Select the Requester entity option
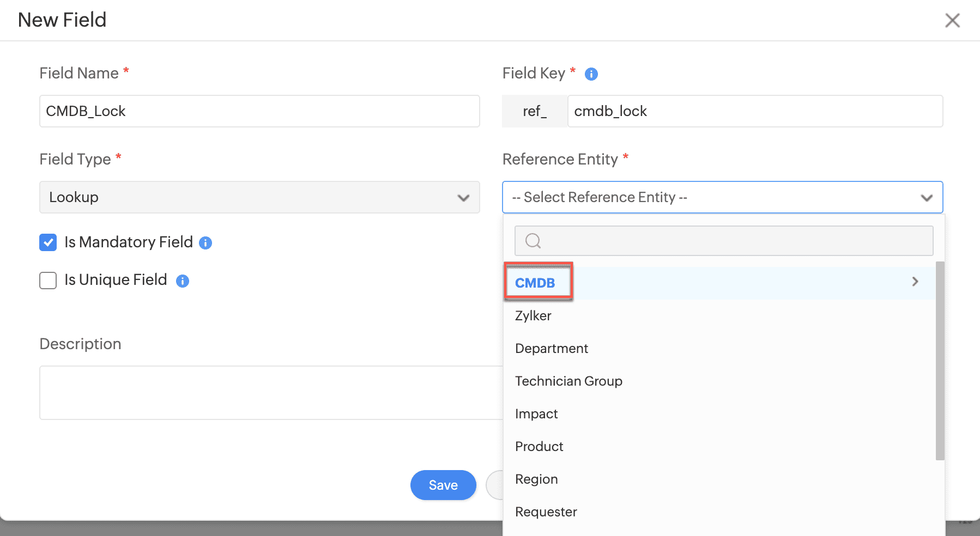Screen dimensions: 980x536 (x=546, y=512)
